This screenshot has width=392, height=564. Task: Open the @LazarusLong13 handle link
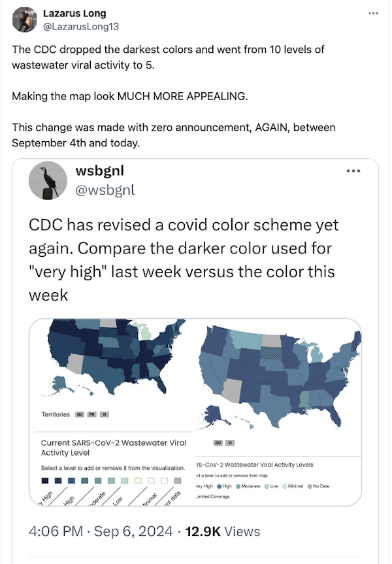80,25
